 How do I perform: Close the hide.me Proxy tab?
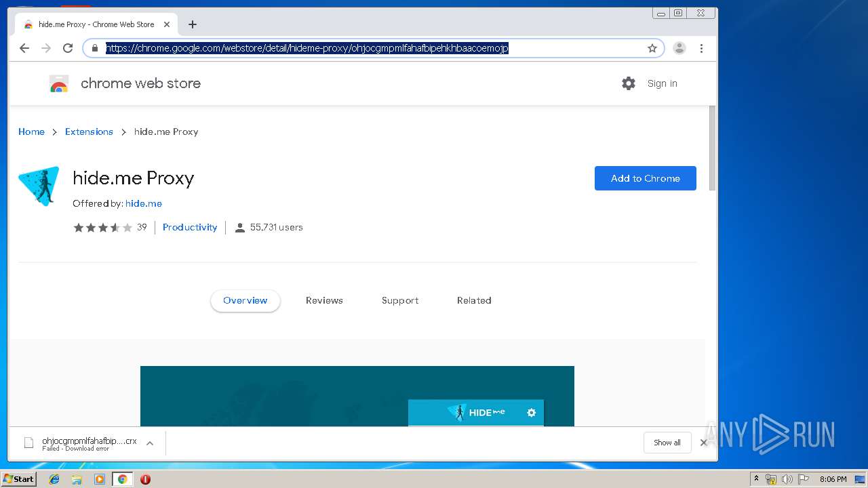(x=167, y=24)
